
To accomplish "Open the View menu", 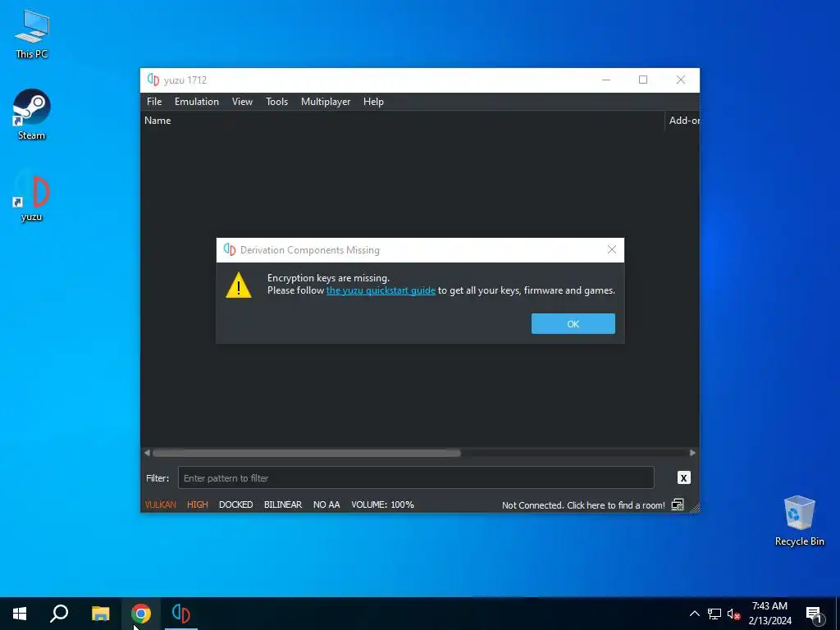I will coord(242,102).
